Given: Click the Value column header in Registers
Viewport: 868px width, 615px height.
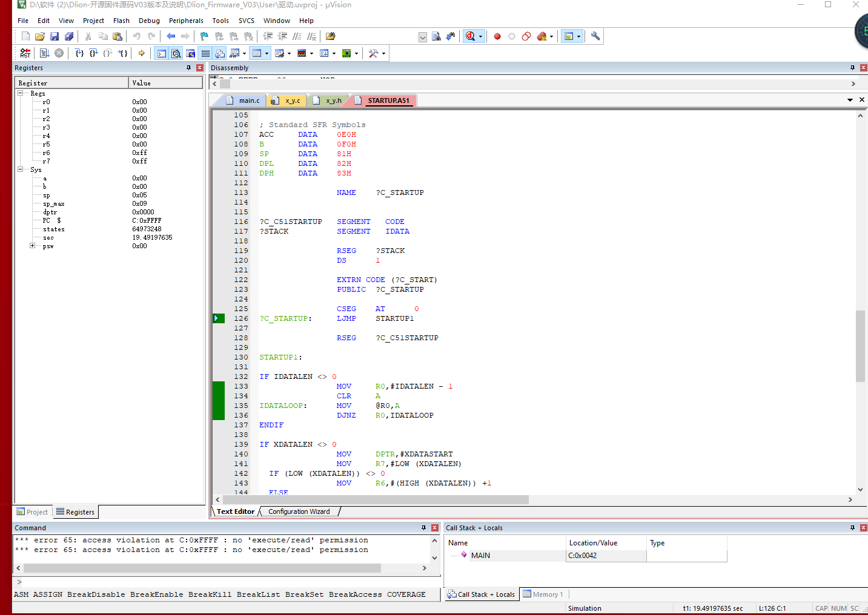Looking at the screenshot, I should tap(165, 83).
